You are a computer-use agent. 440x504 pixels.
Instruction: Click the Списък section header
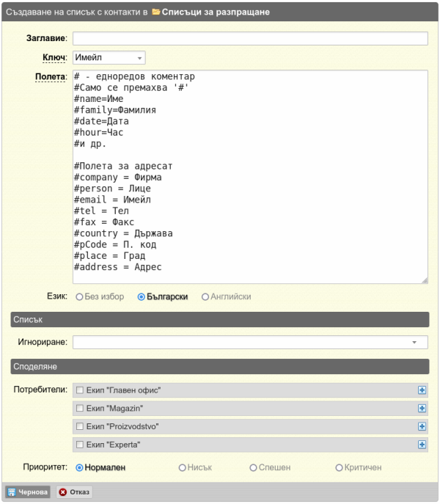click(220, 320)
